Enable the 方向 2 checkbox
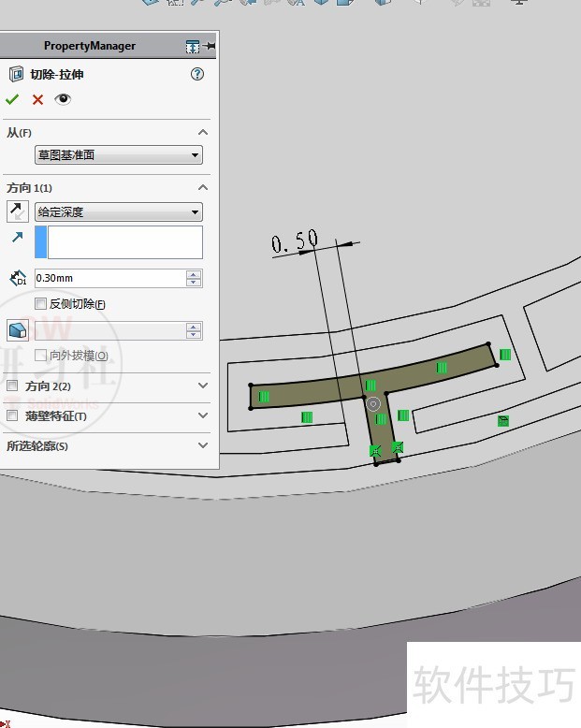This screenshot has width=581, height=728. coord(12,386)
